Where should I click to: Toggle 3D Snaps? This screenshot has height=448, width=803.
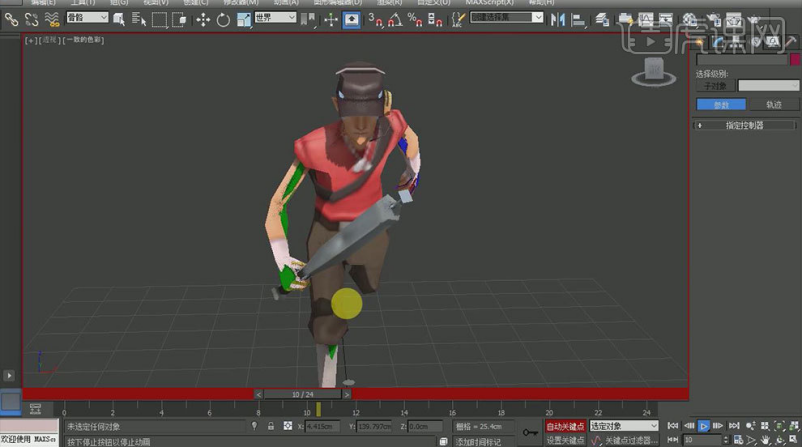coord(375,20)
